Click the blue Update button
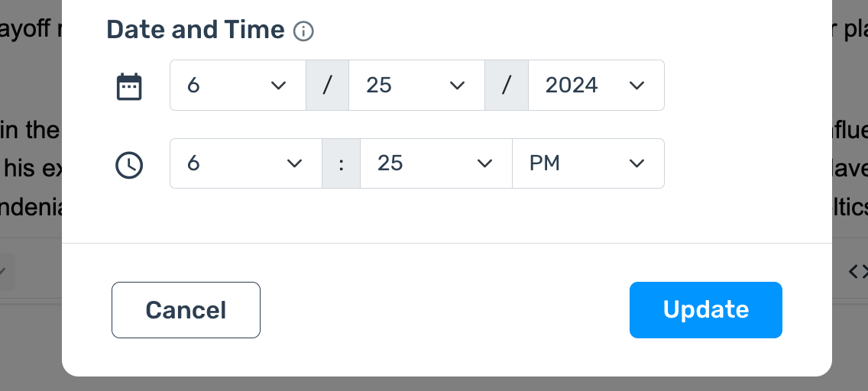Image resolution: width=868 pixels, height=391 pixels. [705, 310]
